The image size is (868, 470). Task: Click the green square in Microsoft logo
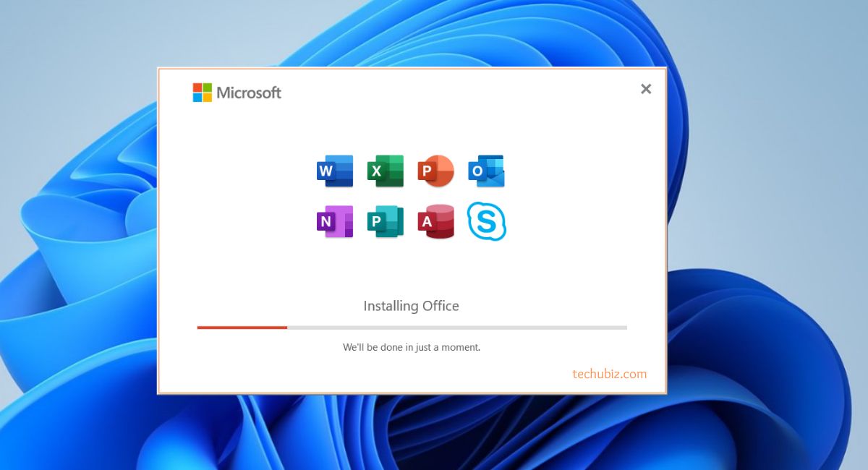pos(208,87)
